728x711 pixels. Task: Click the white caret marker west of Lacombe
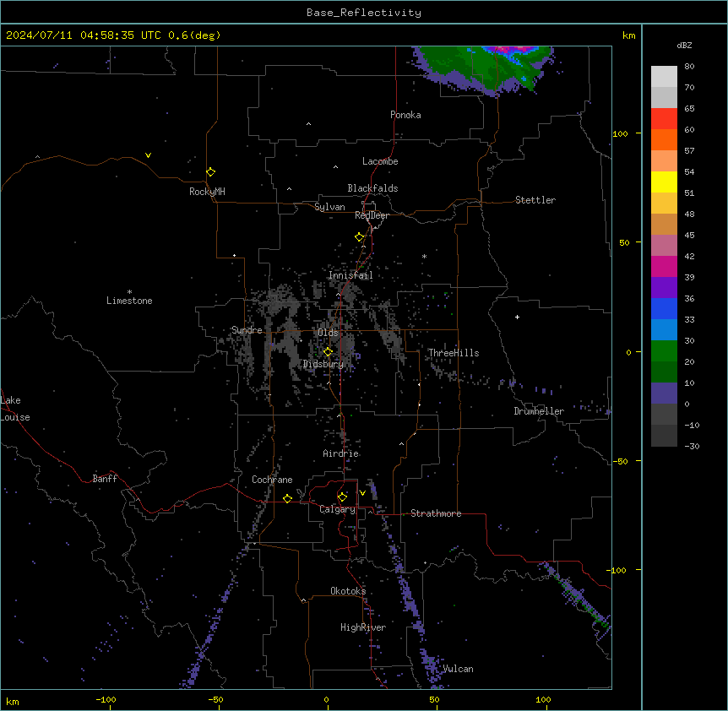[335, 167]
